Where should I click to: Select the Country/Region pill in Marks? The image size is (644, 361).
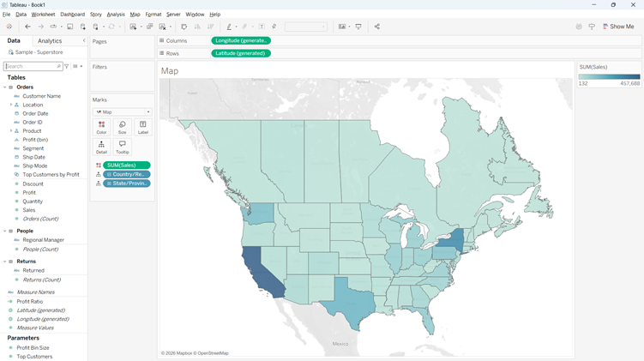coord(127,174)
